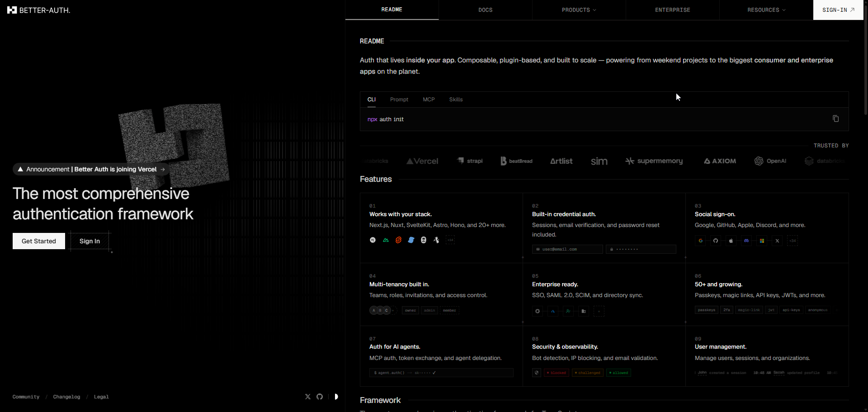Viewport: 868px width, 412px height.
Task: Click the admin role tag
Action: (x=429, y=310)
